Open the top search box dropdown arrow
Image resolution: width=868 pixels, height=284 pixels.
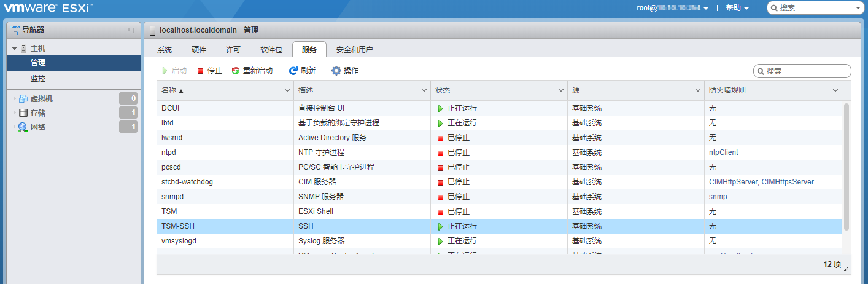858,8
